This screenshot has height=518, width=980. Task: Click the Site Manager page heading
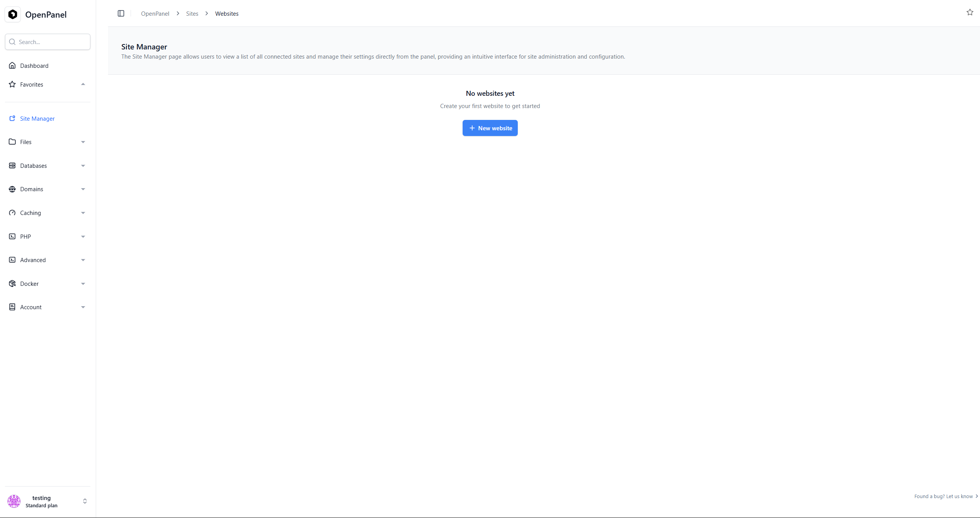144,47
